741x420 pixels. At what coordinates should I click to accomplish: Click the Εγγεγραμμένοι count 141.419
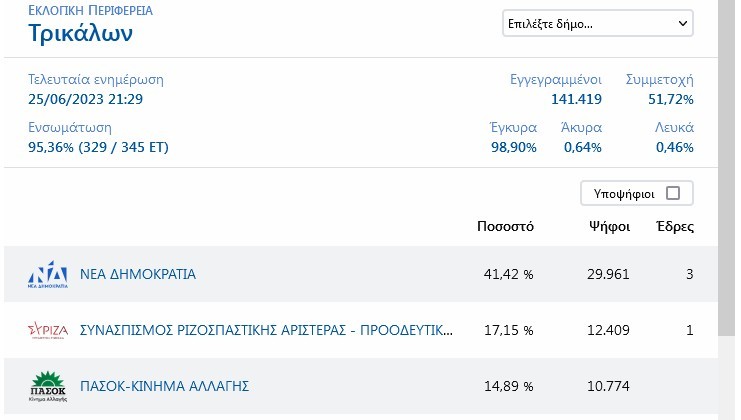tap(576, 98)
